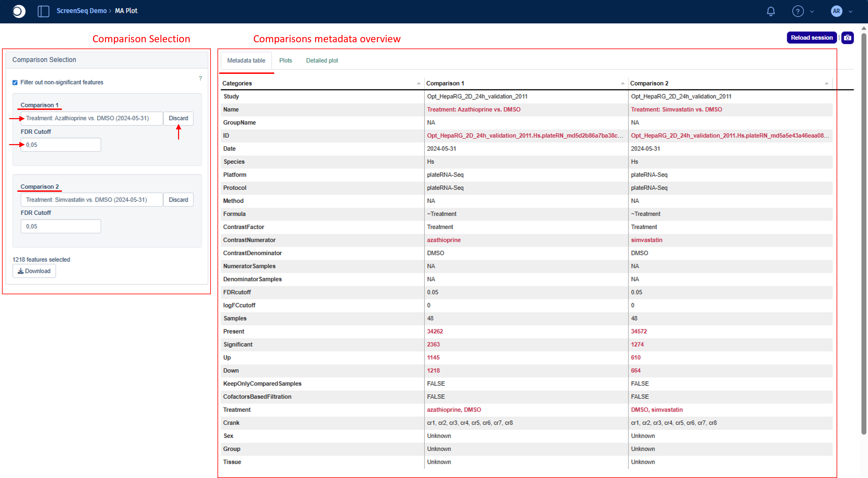
Task: Toggle the sidebar panel icon
Action: (43, 11)
